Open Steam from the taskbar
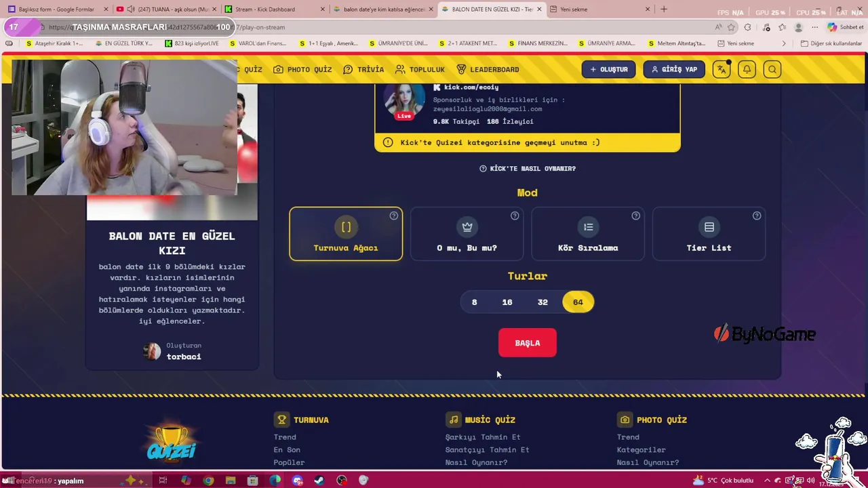 [319, 481]
